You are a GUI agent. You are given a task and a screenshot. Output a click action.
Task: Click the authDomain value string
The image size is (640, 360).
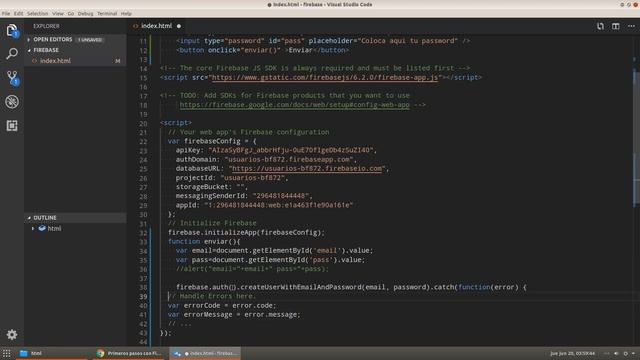[289, 160]
